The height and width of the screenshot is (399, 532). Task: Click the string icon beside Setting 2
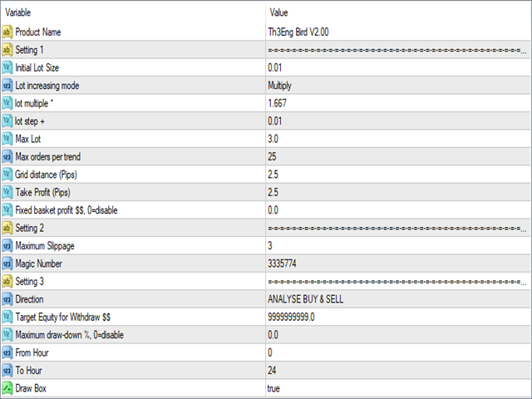7,228
